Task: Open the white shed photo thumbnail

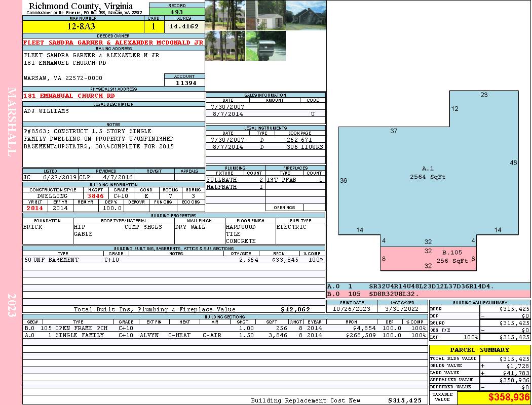Action: pyautogui.click(x=265, y=15)
